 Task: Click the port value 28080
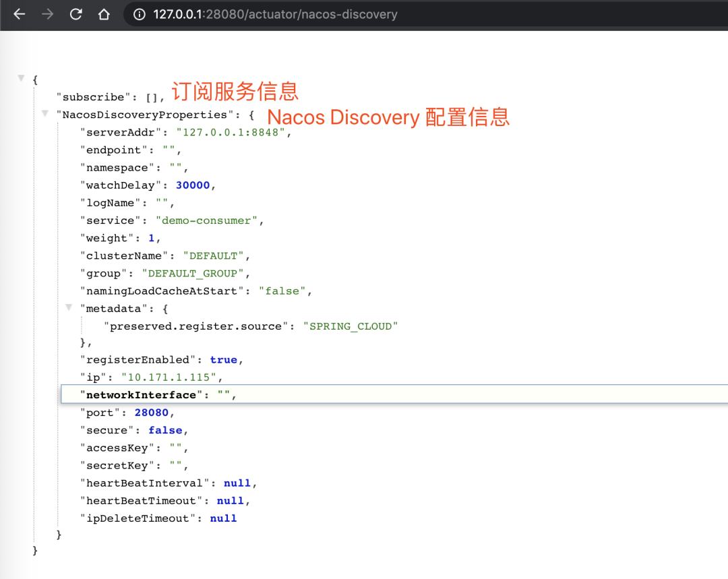click(x=152, y=413)
